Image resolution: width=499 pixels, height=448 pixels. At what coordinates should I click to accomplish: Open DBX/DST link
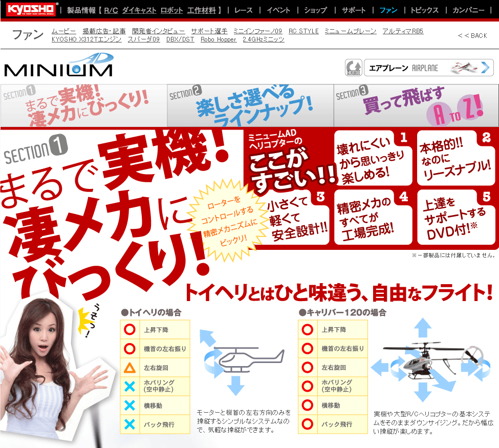tap(180, 39)
